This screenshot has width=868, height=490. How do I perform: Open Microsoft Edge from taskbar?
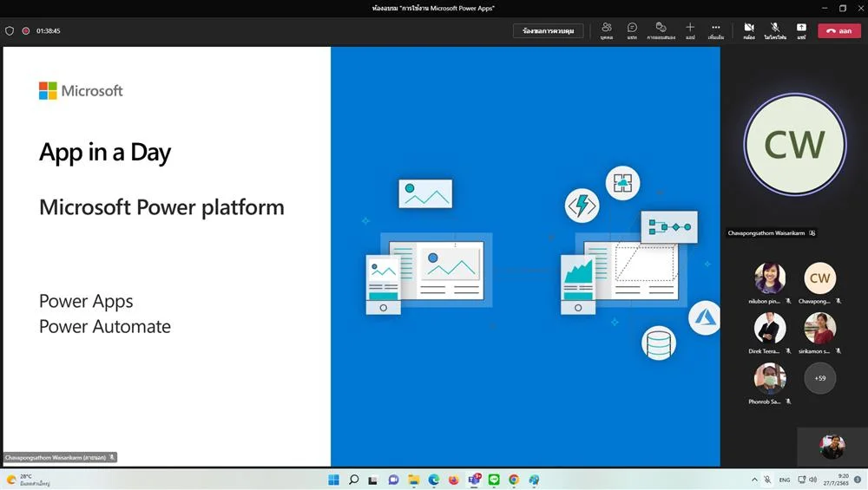tap(433, 480)
